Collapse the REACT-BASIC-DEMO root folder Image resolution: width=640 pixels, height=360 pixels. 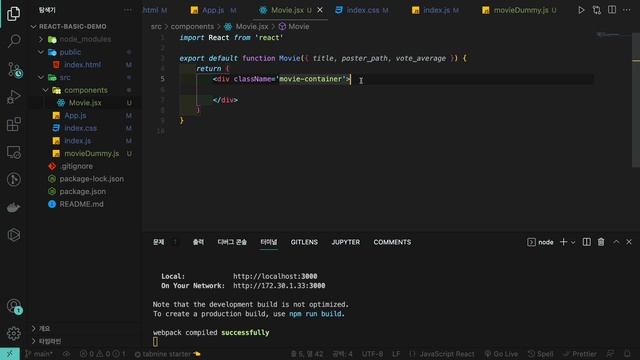coord(34,27)
